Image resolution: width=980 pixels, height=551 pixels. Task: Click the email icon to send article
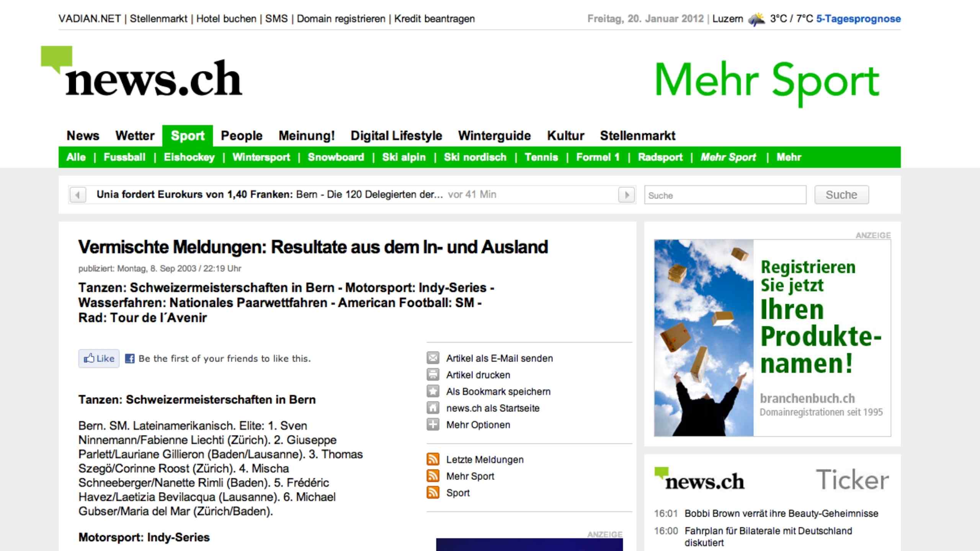433,358
